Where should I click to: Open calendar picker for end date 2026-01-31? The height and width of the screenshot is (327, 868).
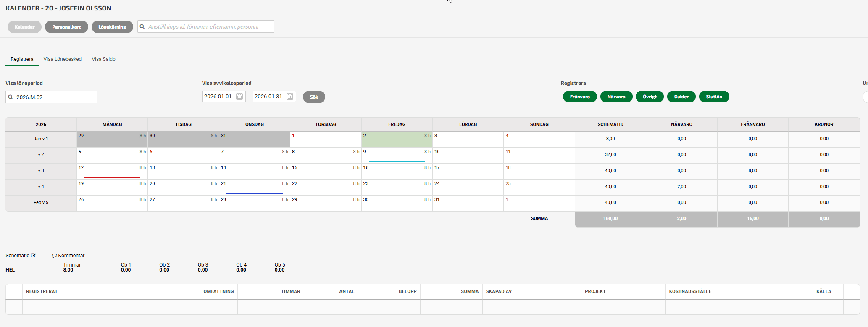coord(290,97)
